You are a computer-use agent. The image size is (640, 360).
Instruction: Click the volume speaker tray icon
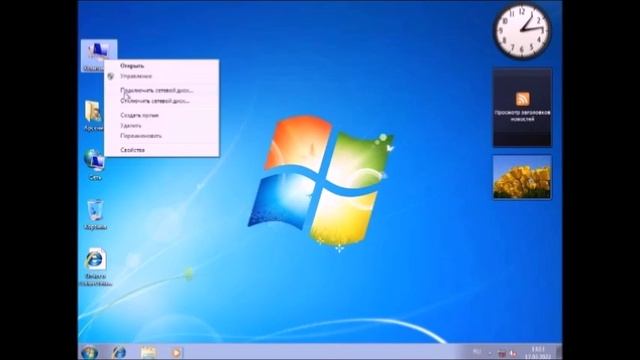coord(513,353)
